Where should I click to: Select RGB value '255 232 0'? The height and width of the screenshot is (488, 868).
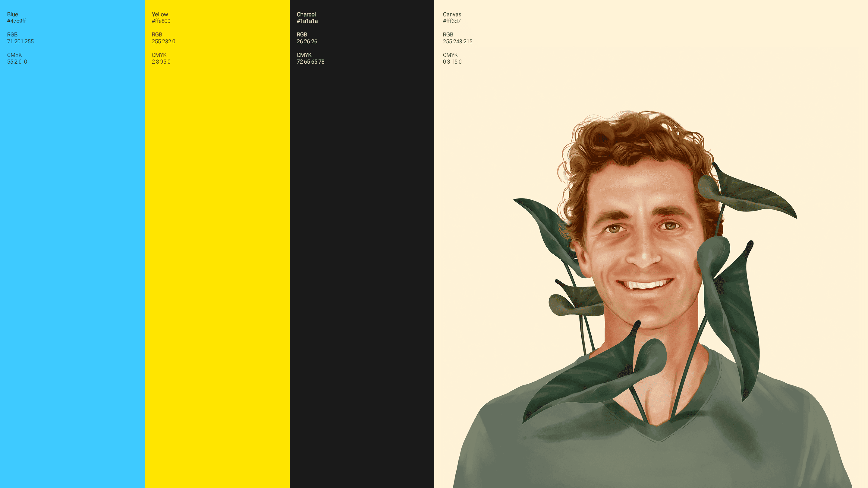163,41
